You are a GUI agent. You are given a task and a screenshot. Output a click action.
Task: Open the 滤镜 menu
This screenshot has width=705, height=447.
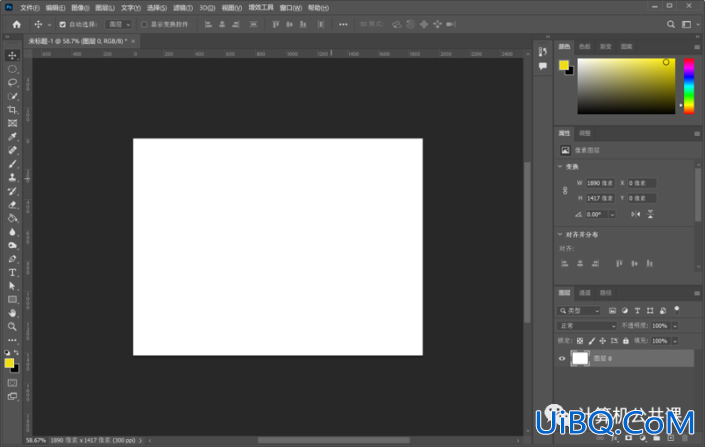(183, 8)
